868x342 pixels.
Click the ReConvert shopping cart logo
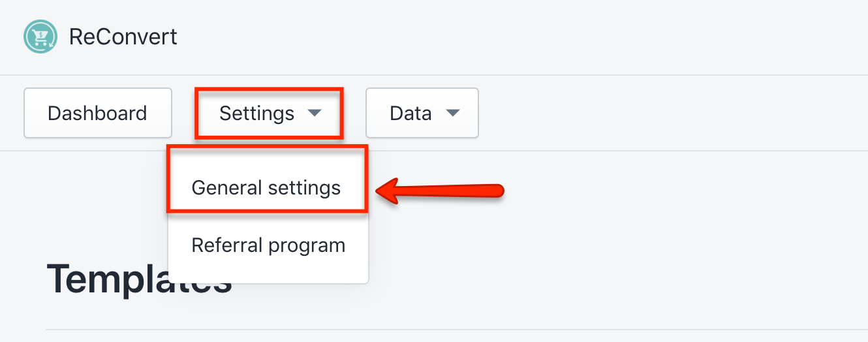coord(40,37)
